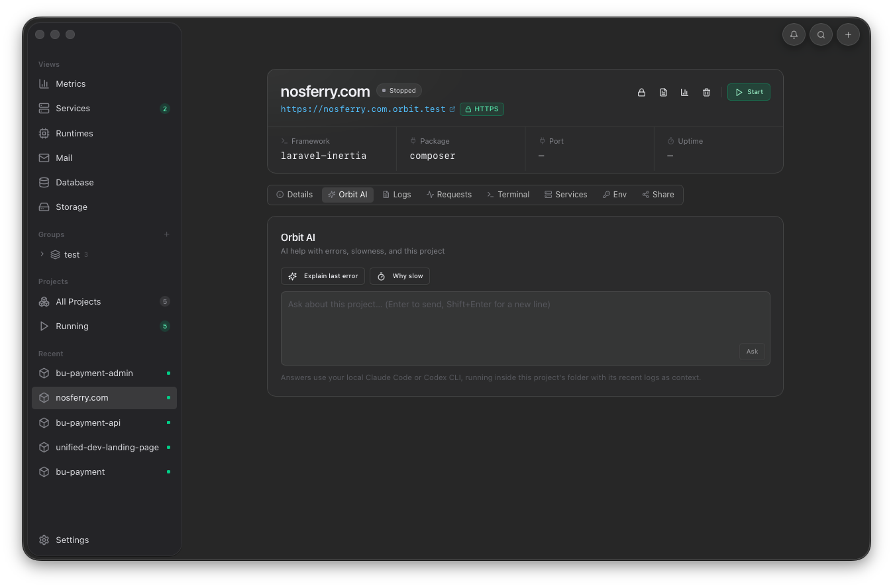Open All Projects in the sidebar
The width and height of the screenshot is (893, 588).
pyautogui.click(x=104, y=301)
